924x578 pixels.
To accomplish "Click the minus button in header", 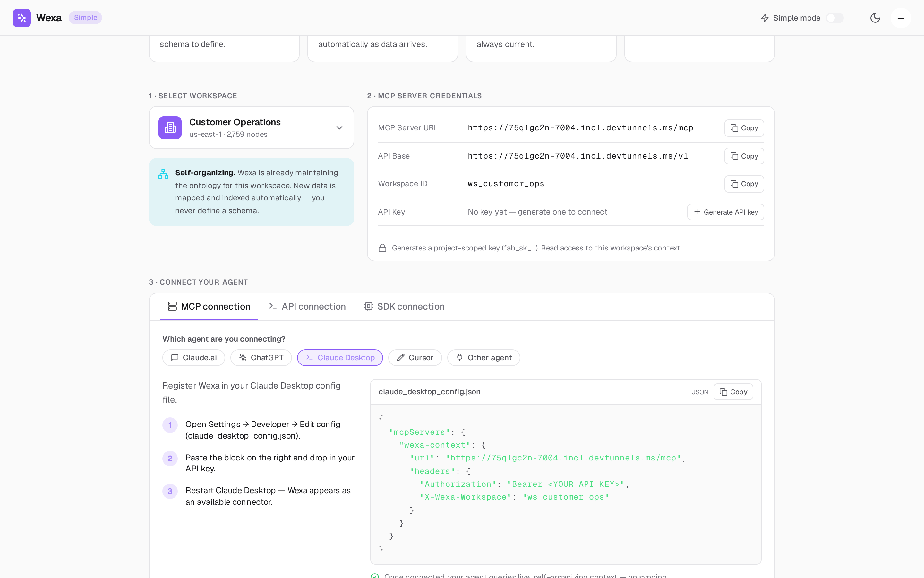I will tap(901, 18).
